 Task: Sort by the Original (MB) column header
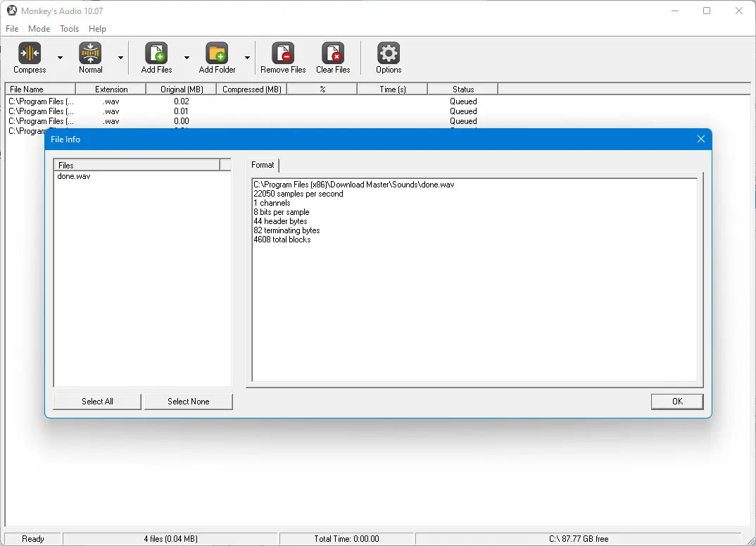point(182,89)
